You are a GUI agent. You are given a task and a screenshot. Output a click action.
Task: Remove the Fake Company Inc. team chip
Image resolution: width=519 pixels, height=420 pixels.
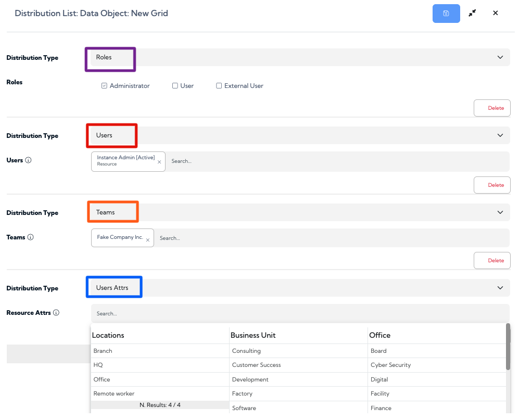point(148,240)
